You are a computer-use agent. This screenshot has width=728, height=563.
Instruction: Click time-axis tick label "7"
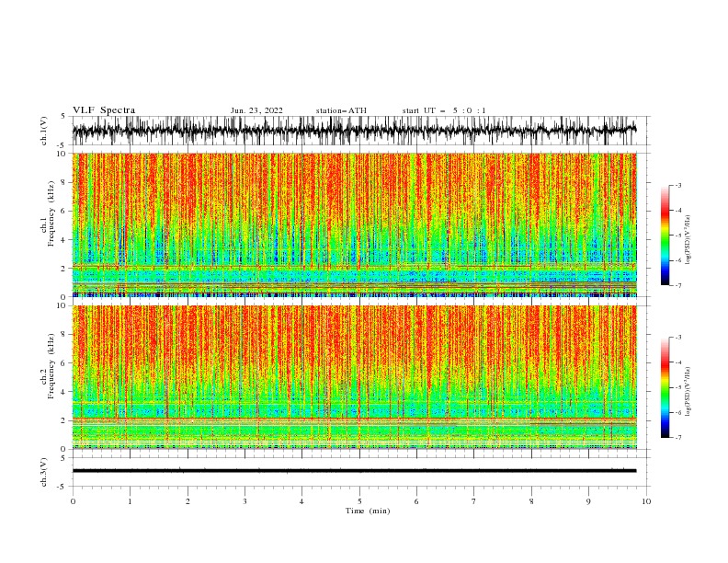pos(474,501)
